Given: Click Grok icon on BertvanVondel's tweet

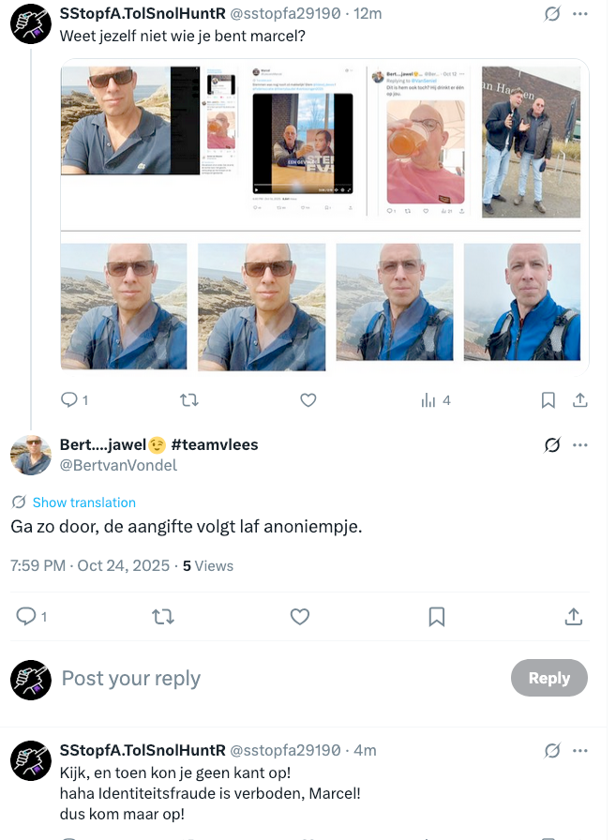Looking at the screenshot, I should coord(552,444).
